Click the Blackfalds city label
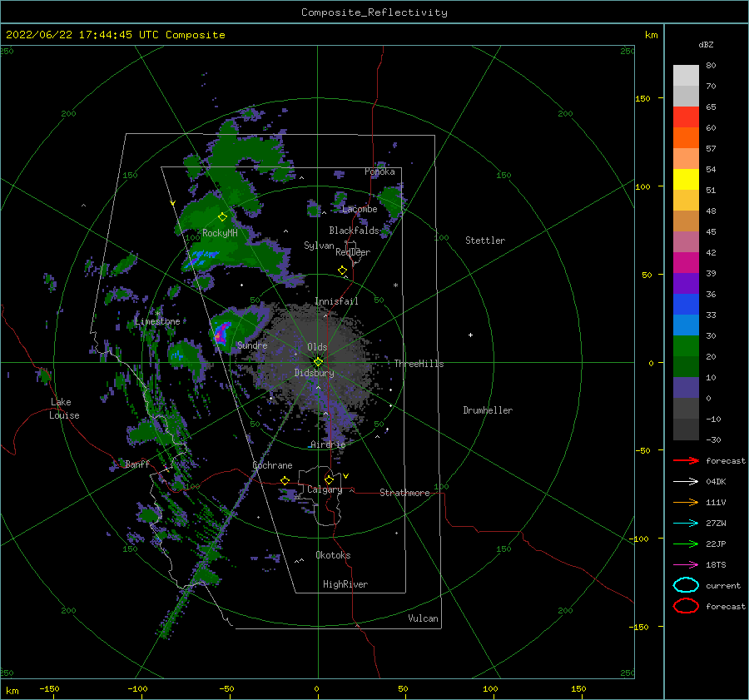749x700 pixels. 354,231
